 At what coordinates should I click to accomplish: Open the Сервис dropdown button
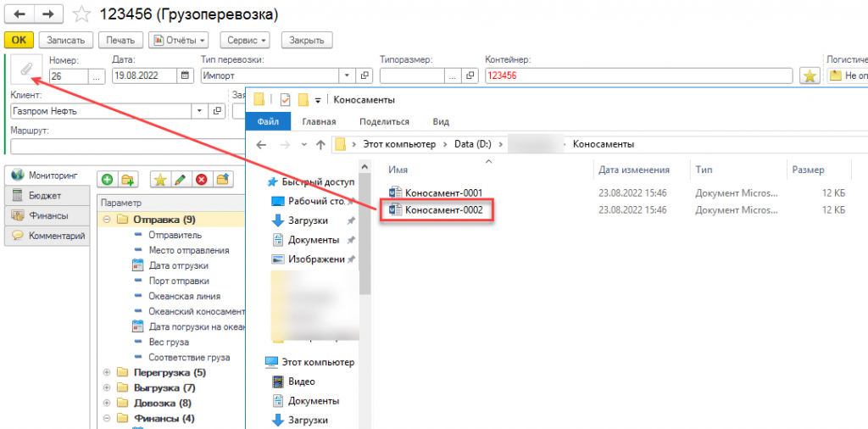245,40
